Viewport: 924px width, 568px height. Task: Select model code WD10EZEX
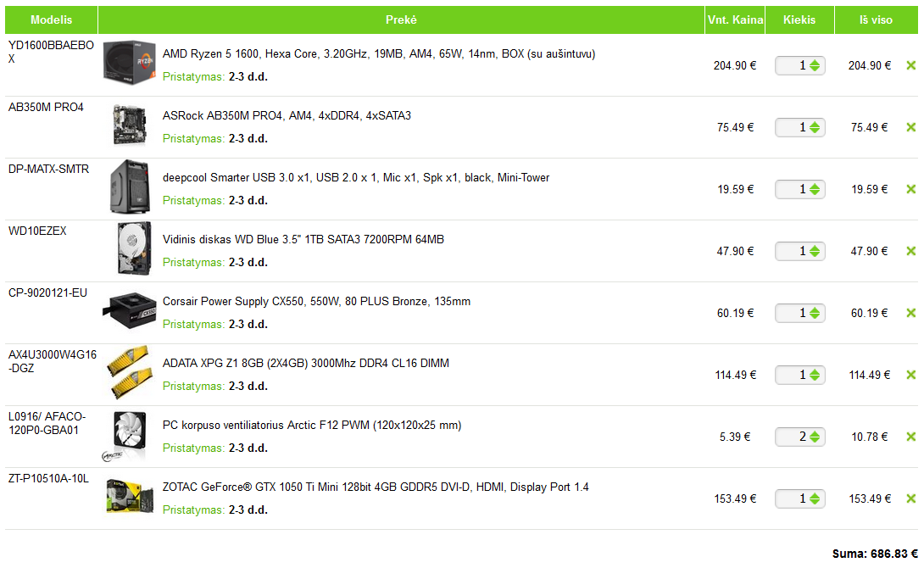point(37,231)
